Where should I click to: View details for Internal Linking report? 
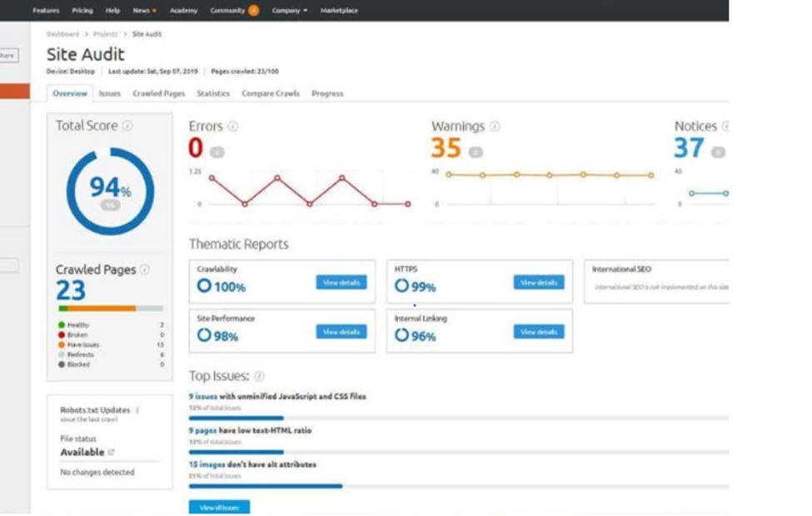coord(538,332)
